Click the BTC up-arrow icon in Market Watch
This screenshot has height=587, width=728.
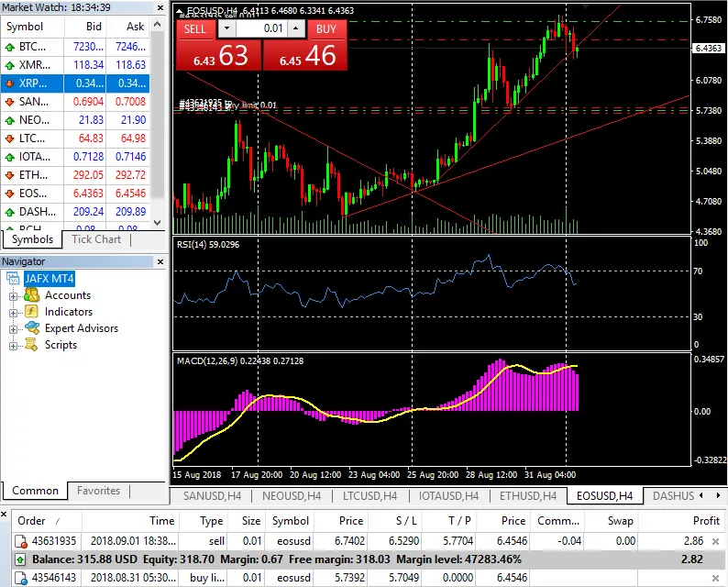coord(9,47)
